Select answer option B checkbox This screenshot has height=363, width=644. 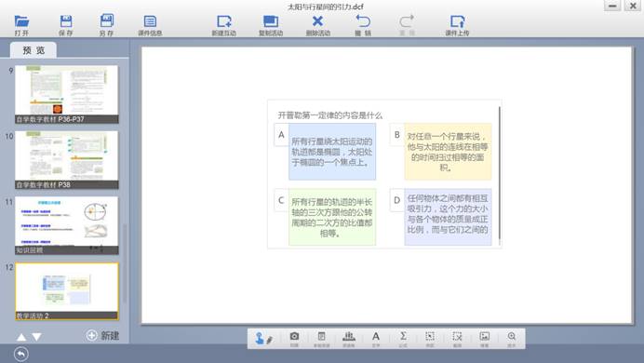click(396, 135)
